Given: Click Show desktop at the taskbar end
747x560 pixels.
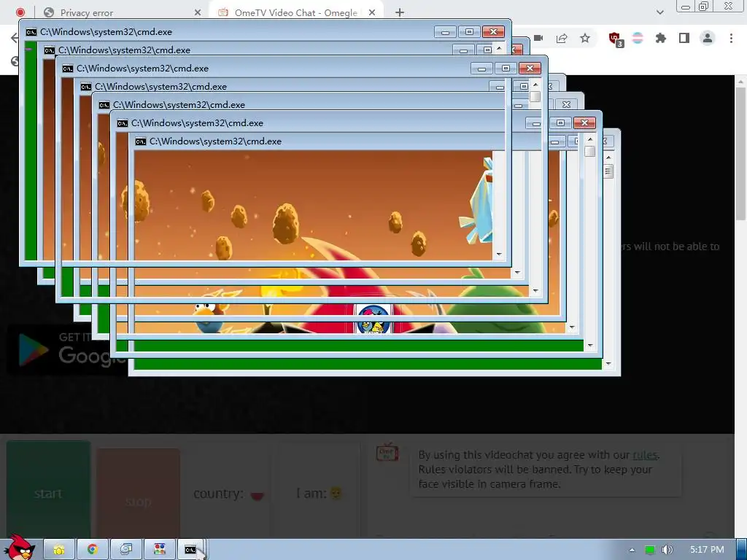Looking at the screenshot, I should click(741, 550).
